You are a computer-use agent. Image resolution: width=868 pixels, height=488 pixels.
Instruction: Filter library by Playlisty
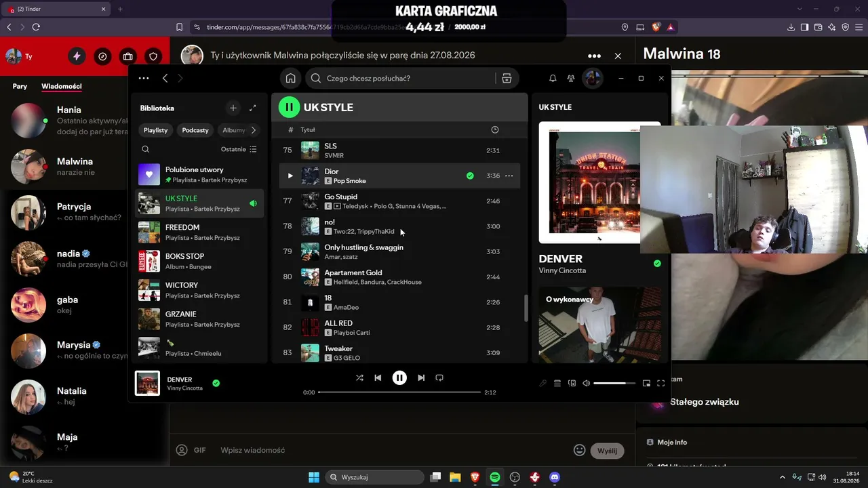coord(156,130)
